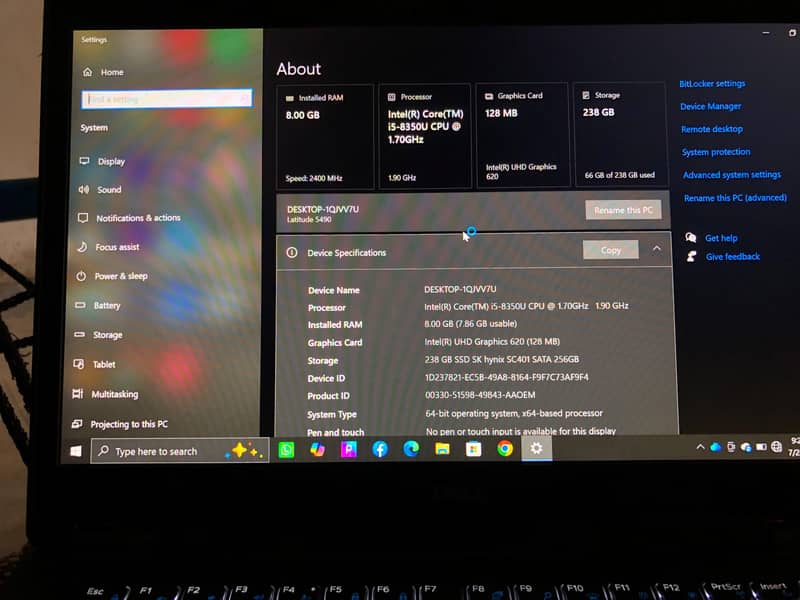Viewport: 800px width, 600px height.
Task: Click the 238 GB SSD SK hynix storage value
Action: [502, 359]
